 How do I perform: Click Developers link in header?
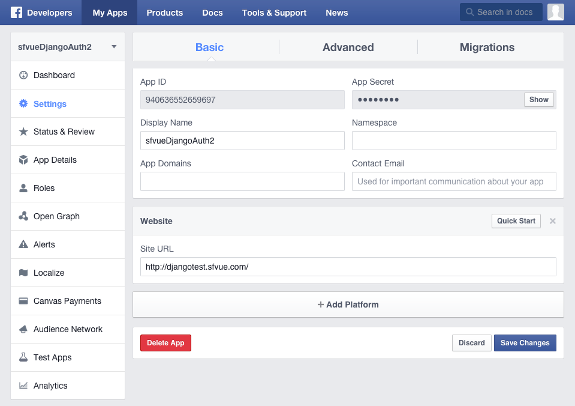tap(50, 13)
